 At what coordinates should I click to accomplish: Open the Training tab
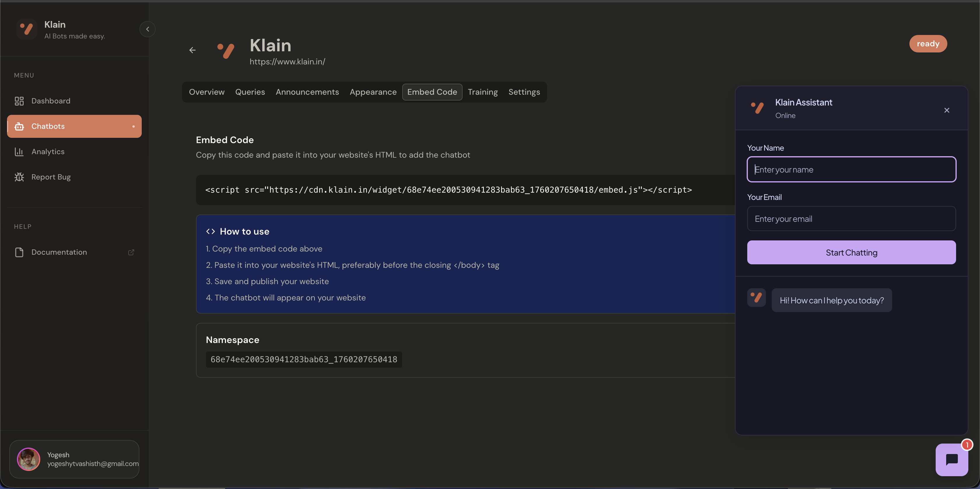coord(482,92)
